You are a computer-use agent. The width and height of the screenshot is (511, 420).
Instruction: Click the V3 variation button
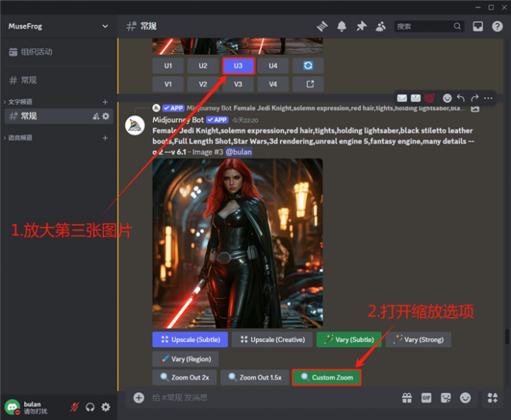238,84
